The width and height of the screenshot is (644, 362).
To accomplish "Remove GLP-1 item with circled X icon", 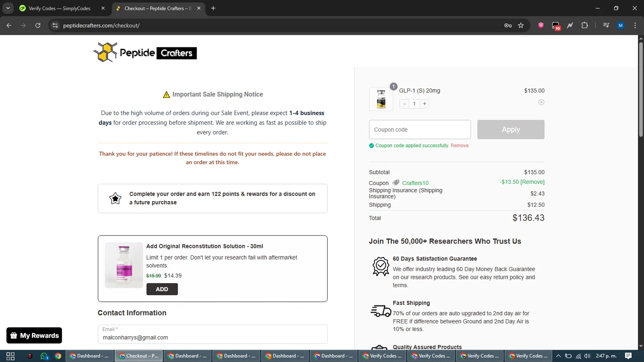I will point(541,102).
